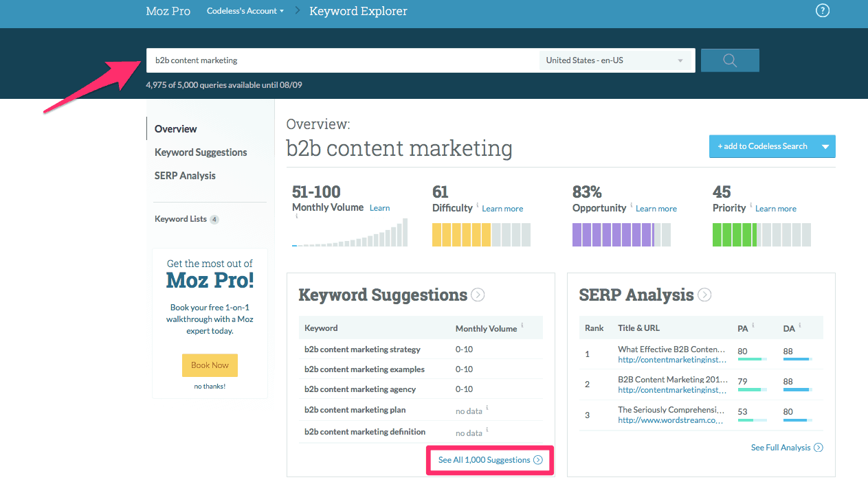The image size is (868, 482).
Task: Select keyword b2b content marketing strategy
Action: 362,349
